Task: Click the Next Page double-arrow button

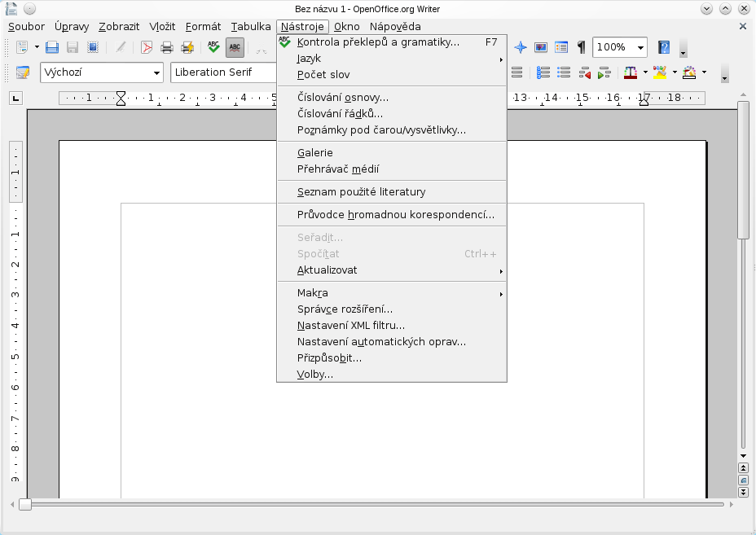Action: pyautogui.click(x=743, y=492)
